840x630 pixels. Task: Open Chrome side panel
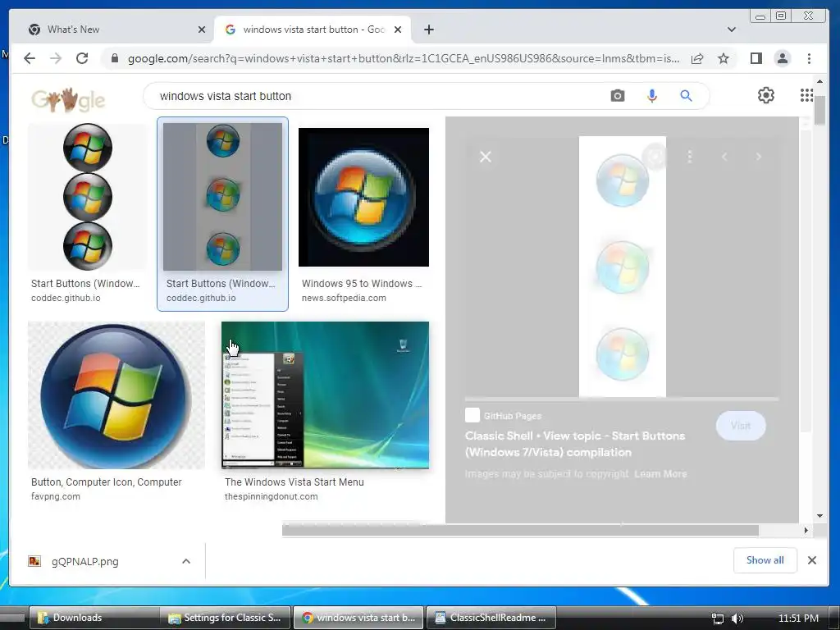[x=756, y=58]
